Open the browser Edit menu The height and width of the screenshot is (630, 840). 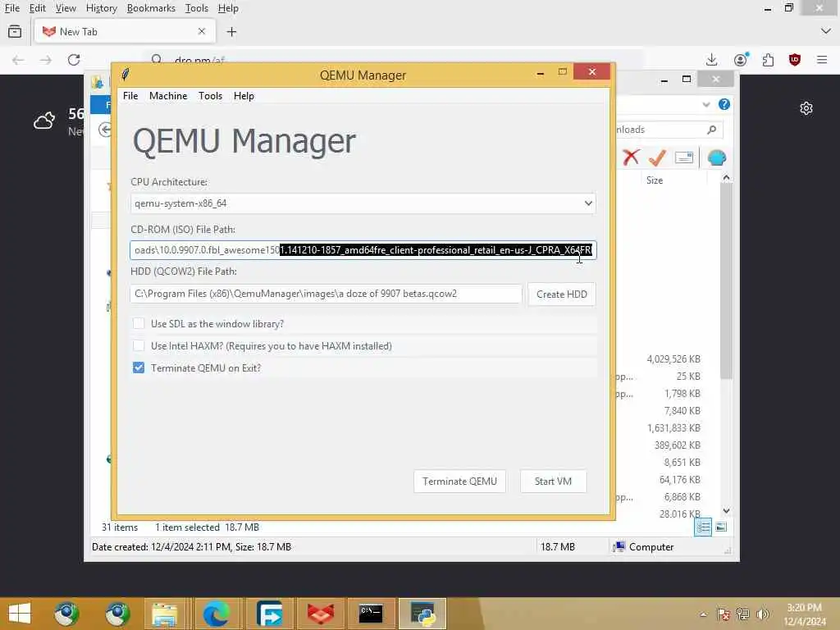click(x=38, y=8)
